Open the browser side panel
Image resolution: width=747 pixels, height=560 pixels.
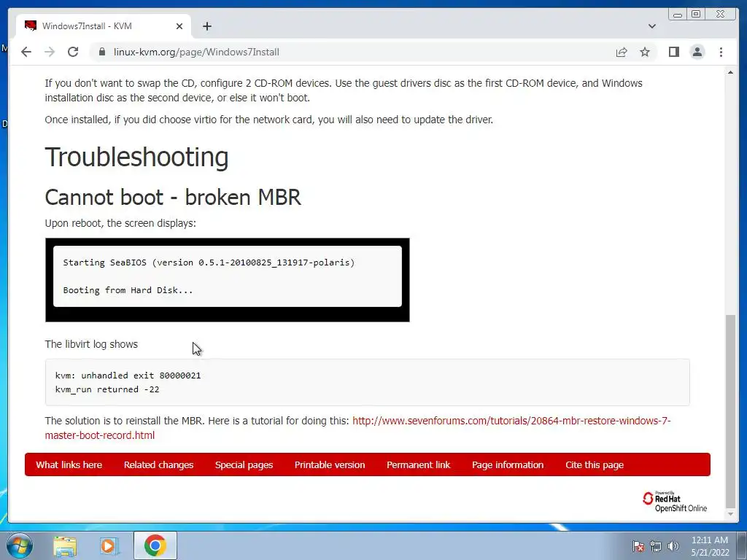tap(673, 52)
